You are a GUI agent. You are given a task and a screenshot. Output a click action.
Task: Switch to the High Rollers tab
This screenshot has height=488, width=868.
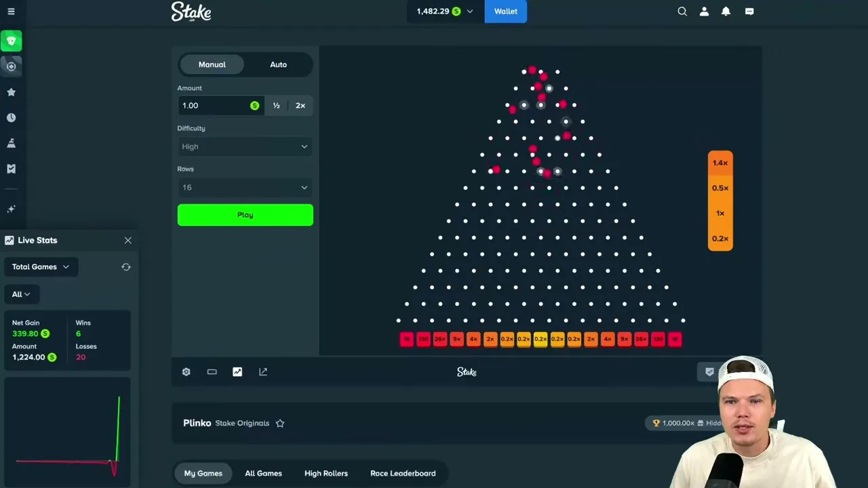tap(326, 473)
